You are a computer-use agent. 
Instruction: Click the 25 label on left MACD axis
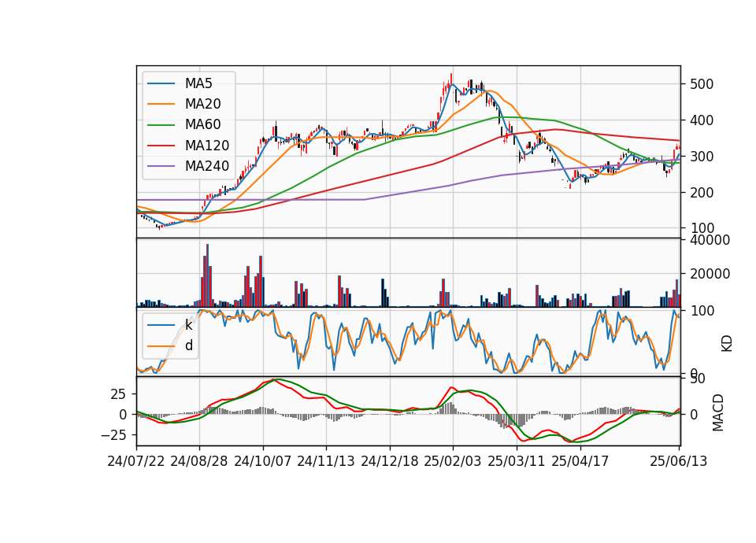tap(119, 394)
